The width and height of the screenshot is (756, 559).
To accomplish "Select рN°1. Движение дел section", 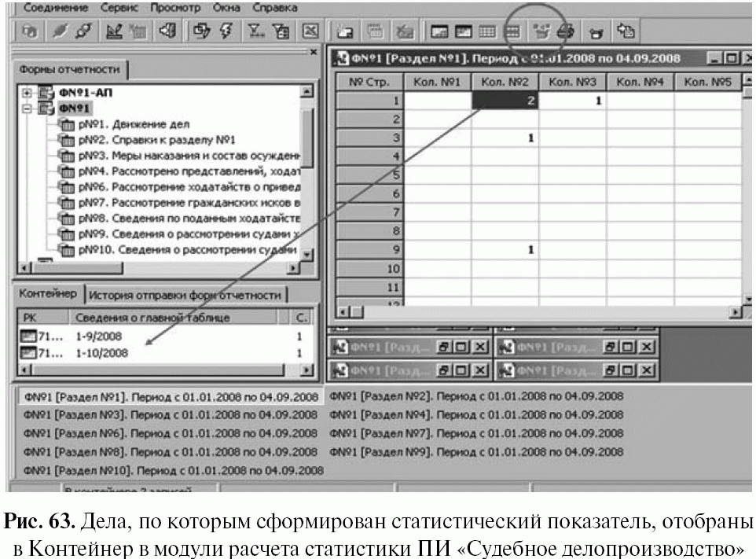I will click(134, 124).
